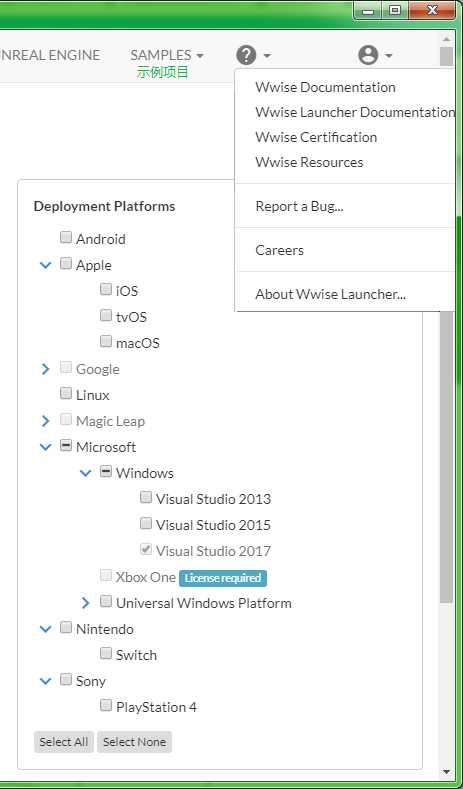Click the Select None button

pyautogui.click(x=134, y=742)
